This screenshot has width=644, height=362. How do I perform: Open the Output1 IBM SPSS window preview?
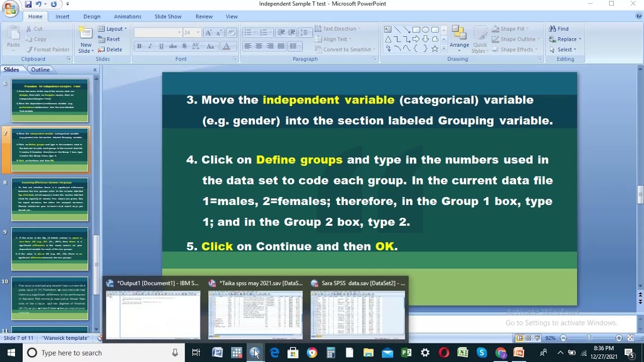coord(153,309)
